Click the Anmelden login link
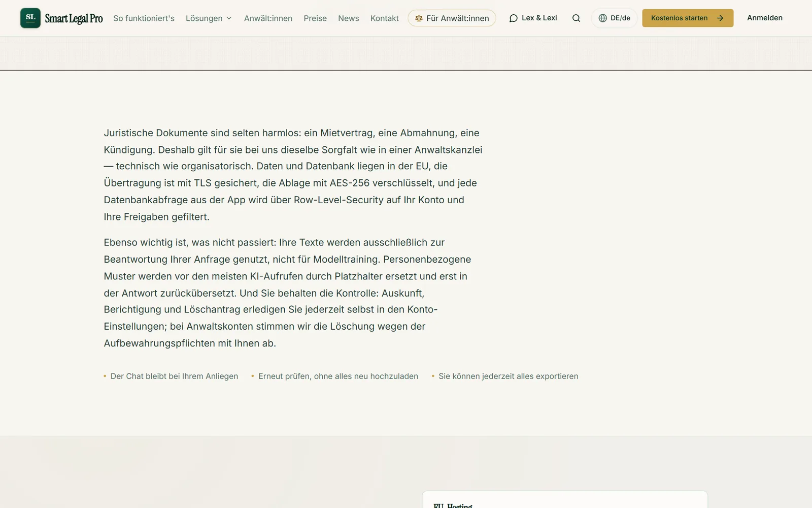Image resolution: width=812 pixels, height=508 pixels. pos(765,18)
